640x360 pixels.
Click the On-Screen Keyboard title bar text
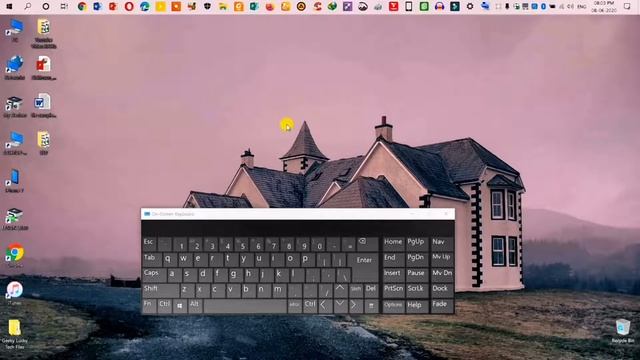tap(173, 214)
